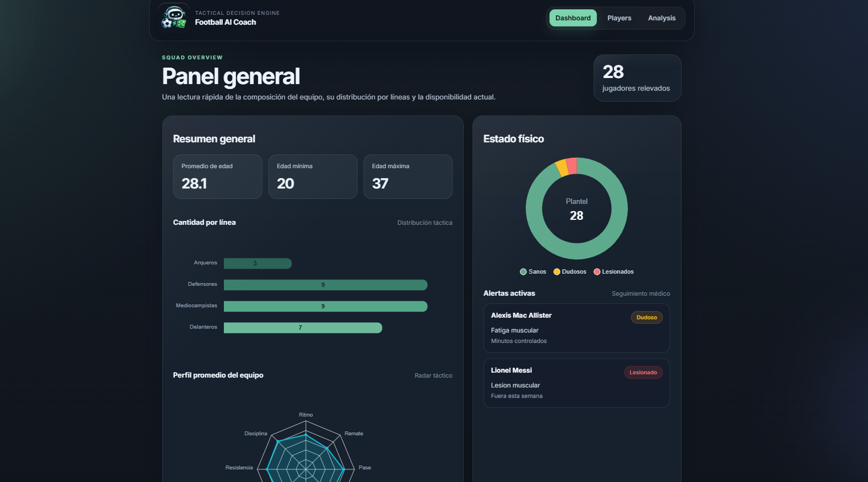Select the Lesionados red legend dot

(597, 272)
